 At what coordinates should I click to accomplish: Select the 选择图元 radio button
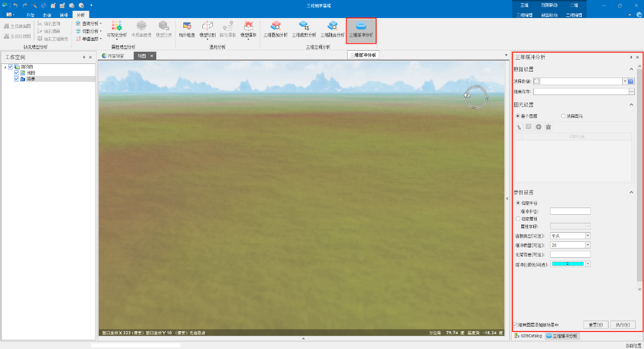point(563,116)
